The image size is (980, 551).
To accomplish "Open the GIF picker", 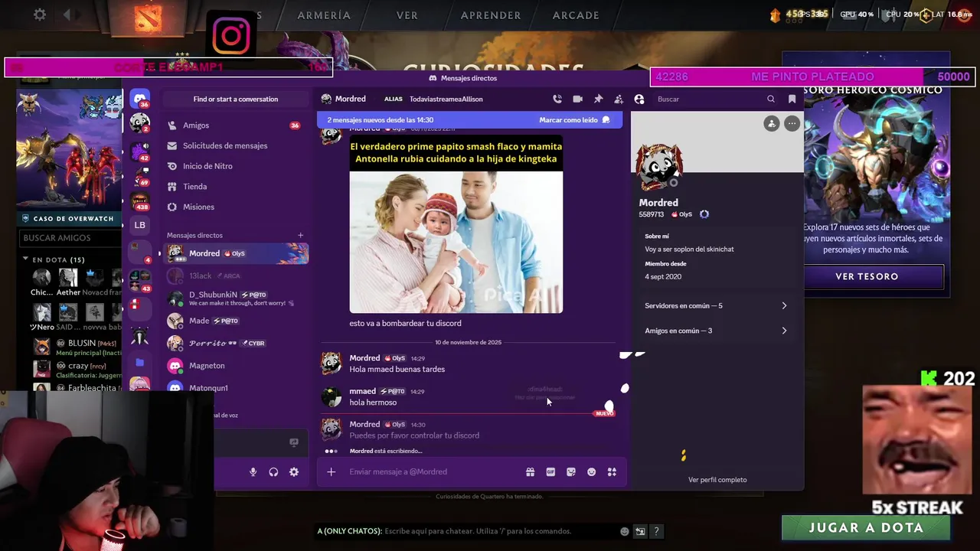I will (x=550, y=472).
